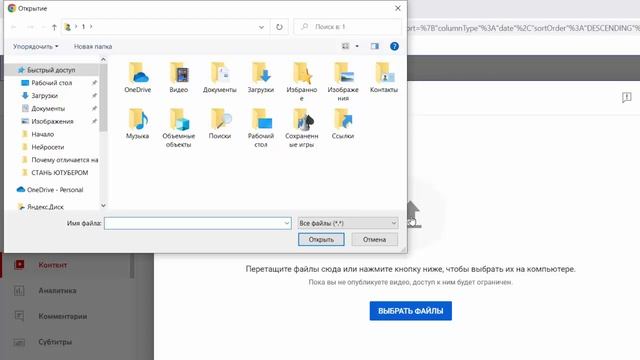Click the Контент icon in the sidebar
This screenshot has height=360, width=640.
tap(19, 265)
